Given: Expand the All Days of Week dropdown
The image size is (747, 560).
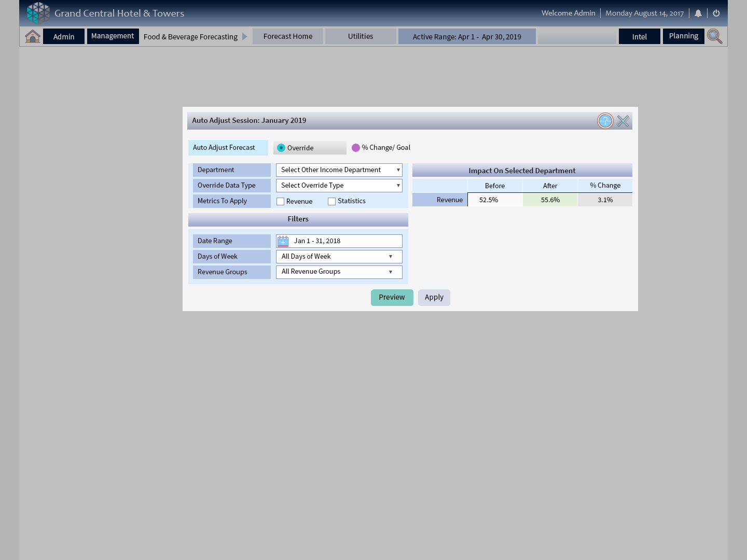Looking at the screenshot, I should pos(339,257).
